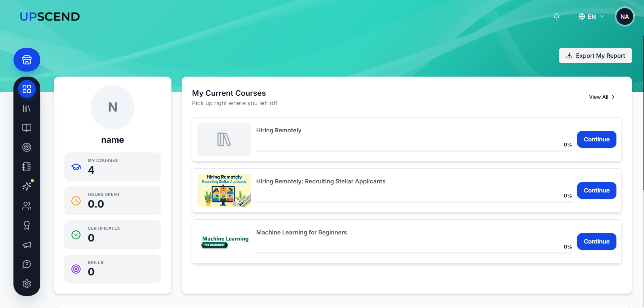Screen dimensions: 644x308
Task: Click the Certificates stat card
Action: point(113,235)
